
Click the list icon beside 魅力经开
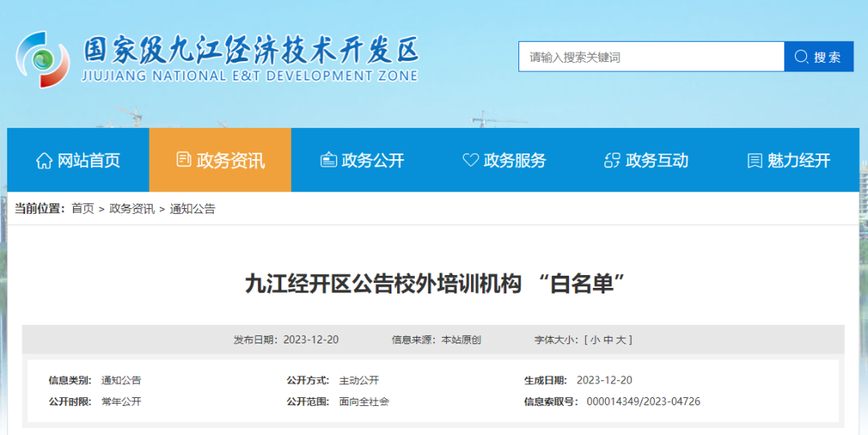point(755,161)
